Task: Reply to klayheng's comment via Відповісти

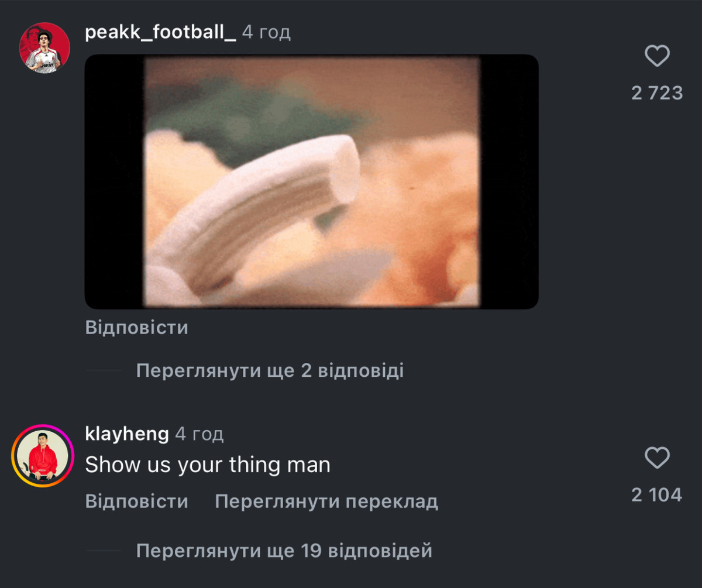Action: 137,501
